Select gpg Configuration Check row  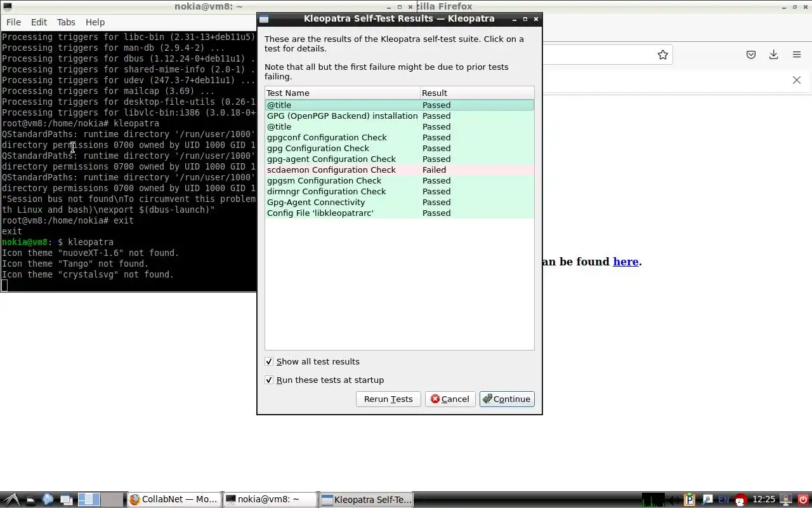400,148
